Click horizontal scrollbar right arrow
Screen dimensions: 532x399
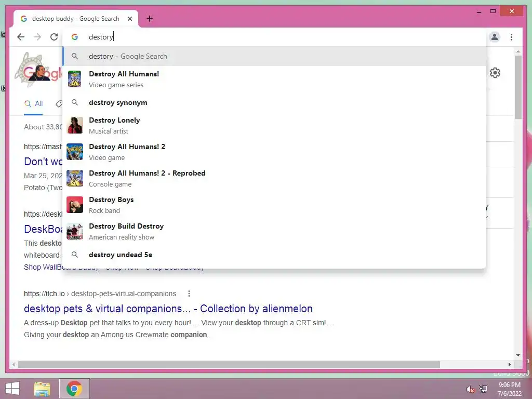pos(509,364)
